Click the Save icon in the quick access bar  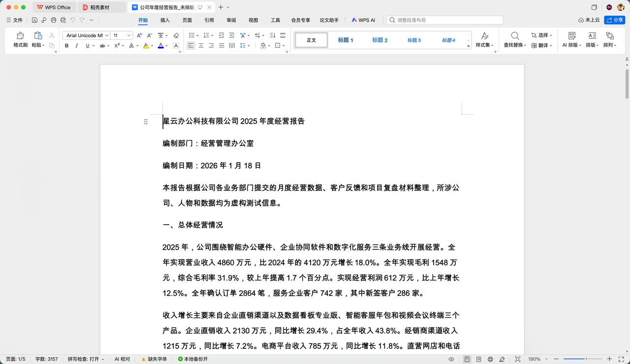point(34,20)
